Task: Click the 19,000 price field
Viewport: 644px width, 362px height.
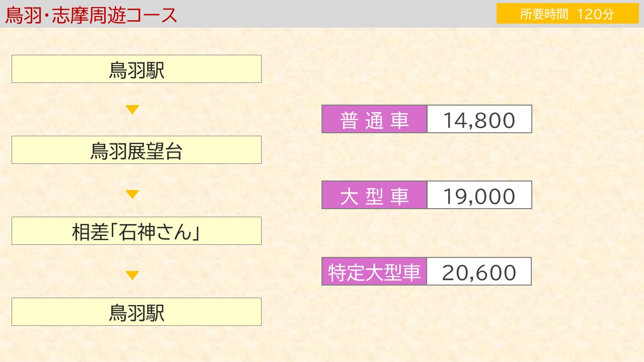Action: [x=479, y=195]
